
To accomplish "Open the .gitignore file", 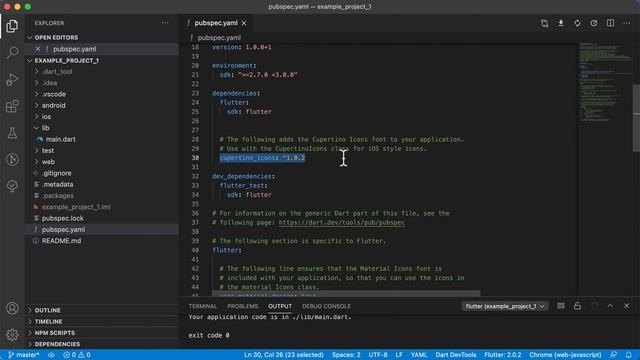I will 56,173.
